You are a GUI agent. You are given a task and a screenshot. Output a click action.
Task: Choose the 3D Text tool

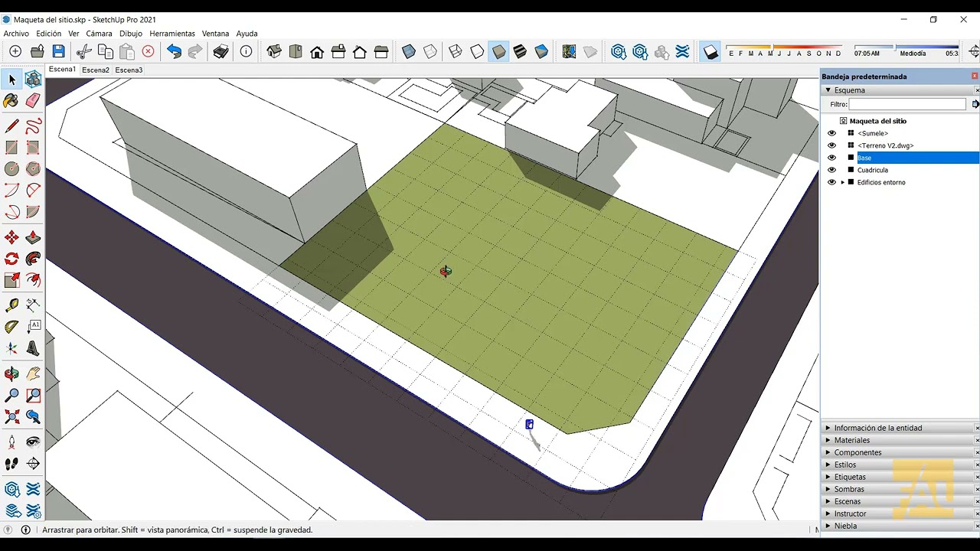(33, 348)
